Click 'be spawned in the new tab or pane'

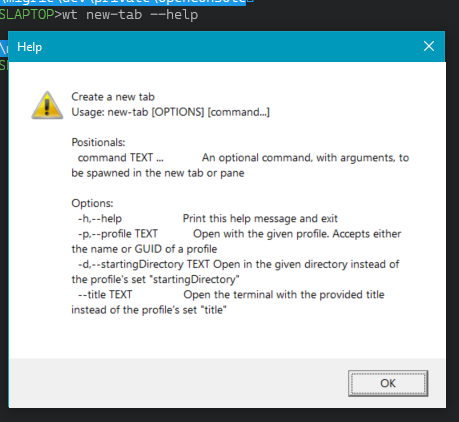pos(158,173)
